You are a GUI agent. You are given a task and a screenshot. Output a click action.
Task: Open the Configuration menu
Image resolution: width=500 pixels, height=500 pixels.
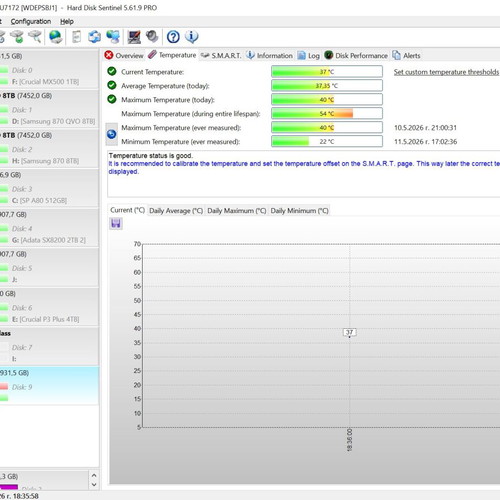coord(31,21)
